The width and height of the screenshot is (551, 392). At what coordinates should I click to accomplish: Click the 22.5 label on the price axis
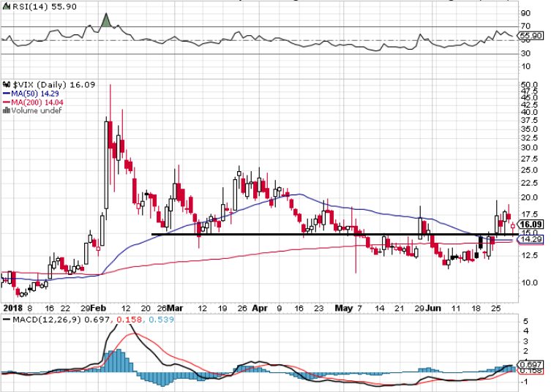530,183
